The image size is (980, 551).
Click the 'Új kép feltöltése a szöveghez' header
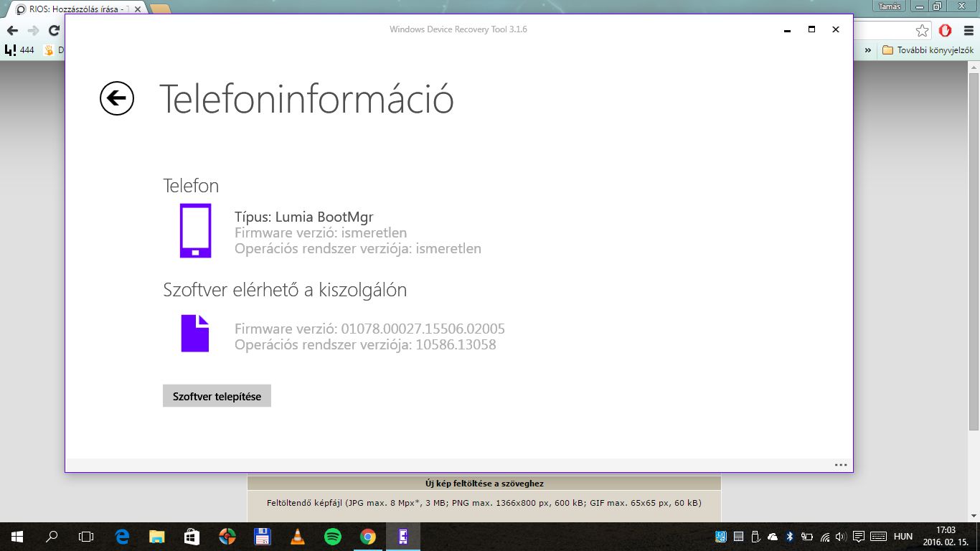[x=484, y=484]
